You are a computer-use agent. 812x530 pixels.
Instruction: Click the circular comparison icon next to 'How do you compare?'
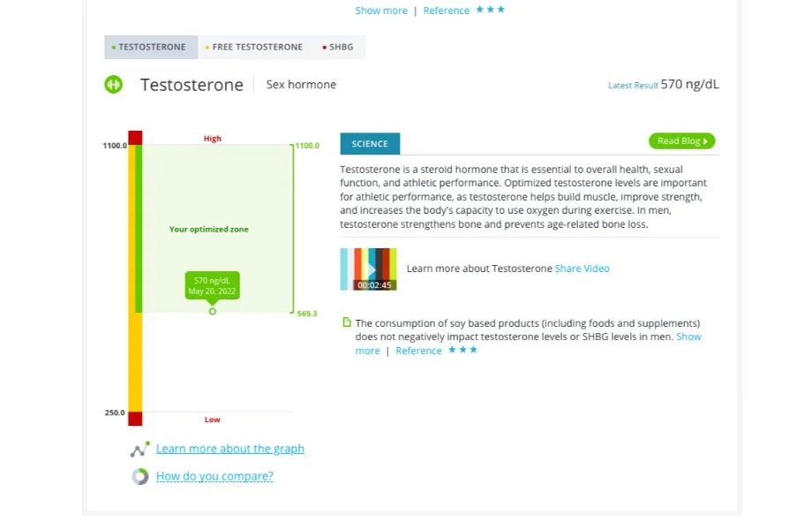[x=139, y=476]
